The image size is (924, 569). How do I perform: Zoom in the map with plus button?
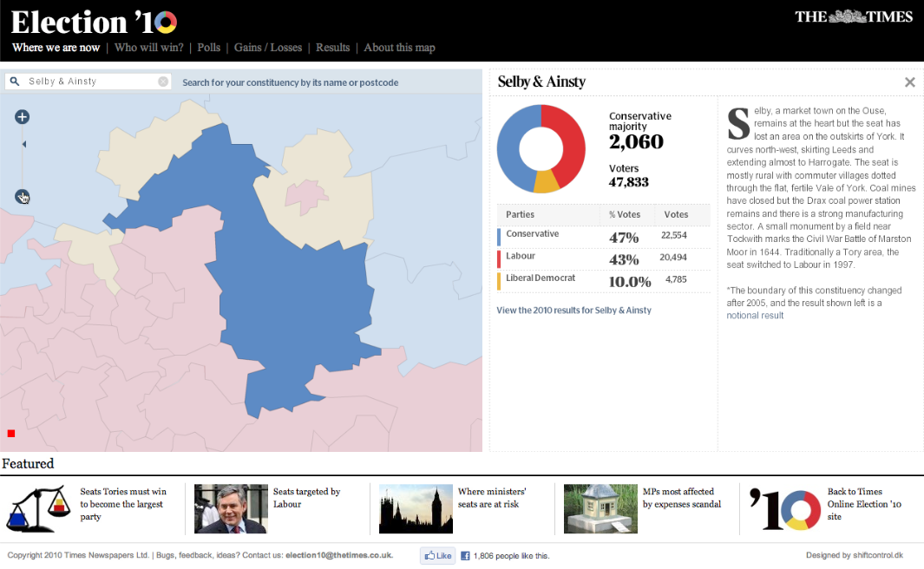(x=22, y=116)
